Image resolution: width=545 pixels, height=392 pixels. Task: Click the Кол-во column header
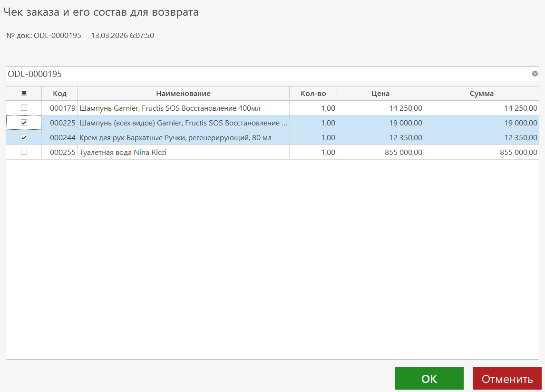[x=313, y=94]
